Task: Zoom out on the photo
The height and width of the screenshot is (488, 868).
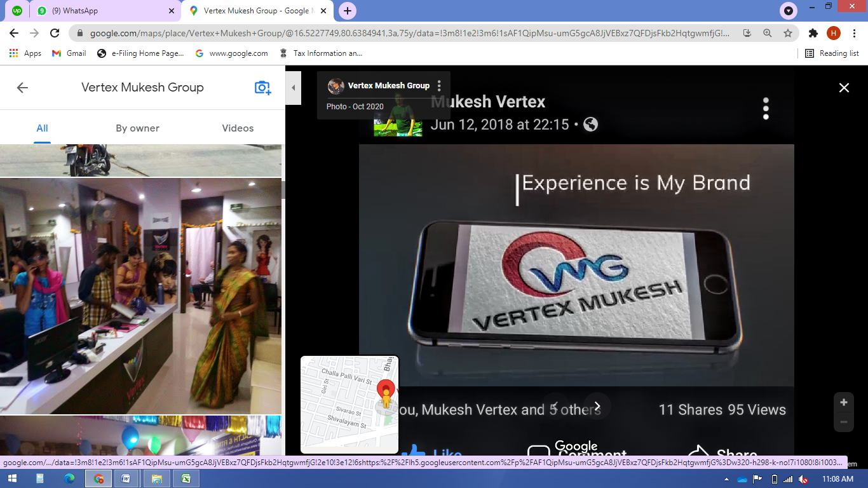Action: (x=844, y=422)
